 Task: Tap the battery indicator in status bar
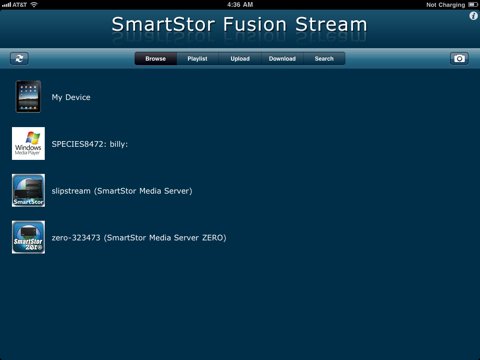[x=473, y=5]
